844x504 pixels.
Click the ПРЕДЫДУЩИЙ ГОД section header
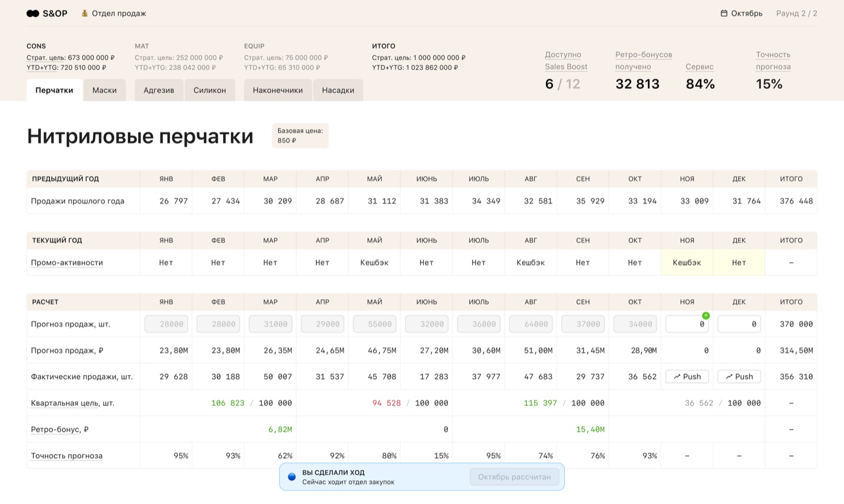coord(65,179)
